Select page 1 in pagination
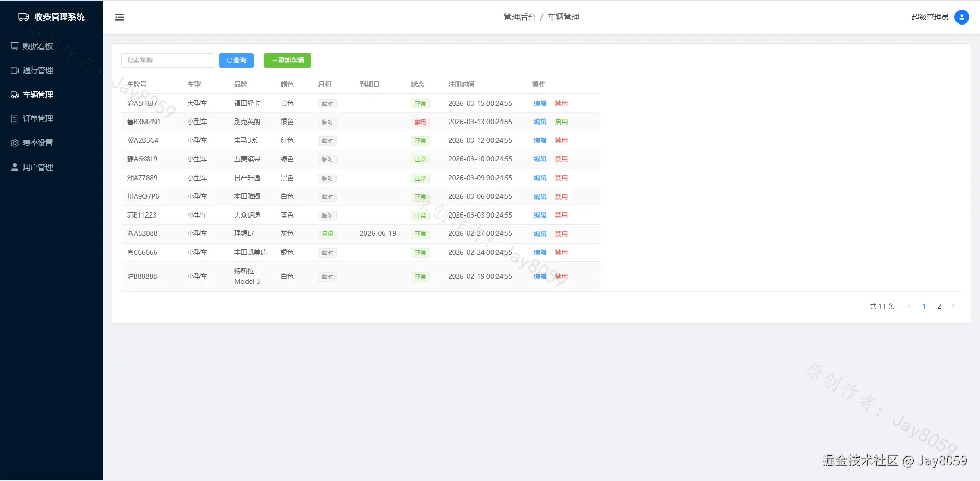 (924, 306)
